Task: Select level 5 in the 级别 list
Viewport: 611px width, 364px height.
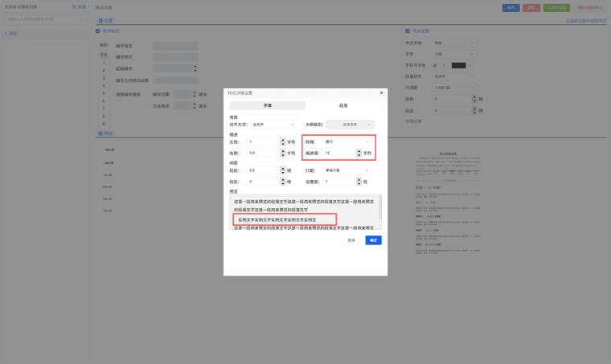Action: coord(104,93)
